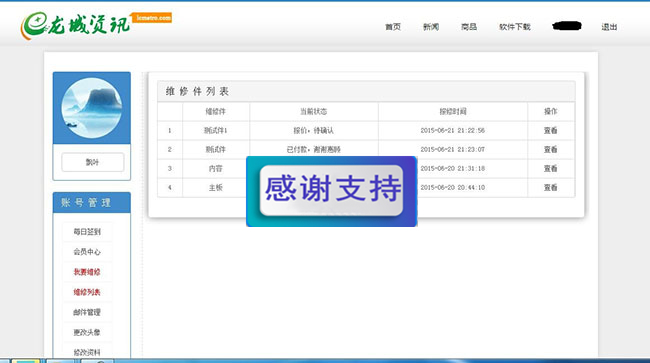Click the 维修件列表 panel title
Viewport: 650px width, 363px height.
point(197,92)
